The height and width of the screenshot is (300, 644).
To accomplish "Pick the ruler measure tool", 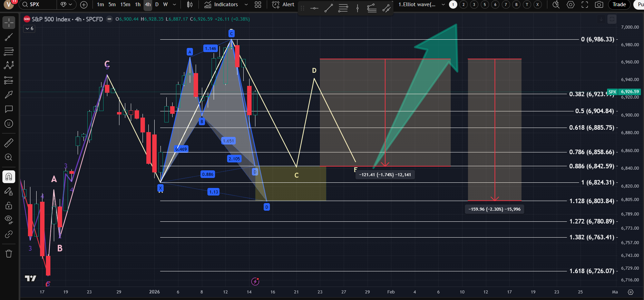I will pos(9,142).
